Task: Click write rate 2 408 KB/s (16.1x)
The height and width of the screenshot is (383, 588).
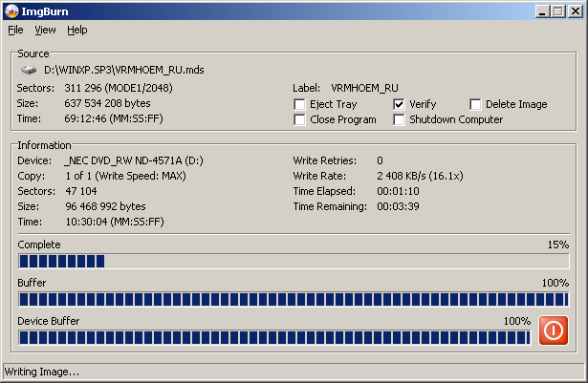Action: pyautogui.click(x=420, y=176)
